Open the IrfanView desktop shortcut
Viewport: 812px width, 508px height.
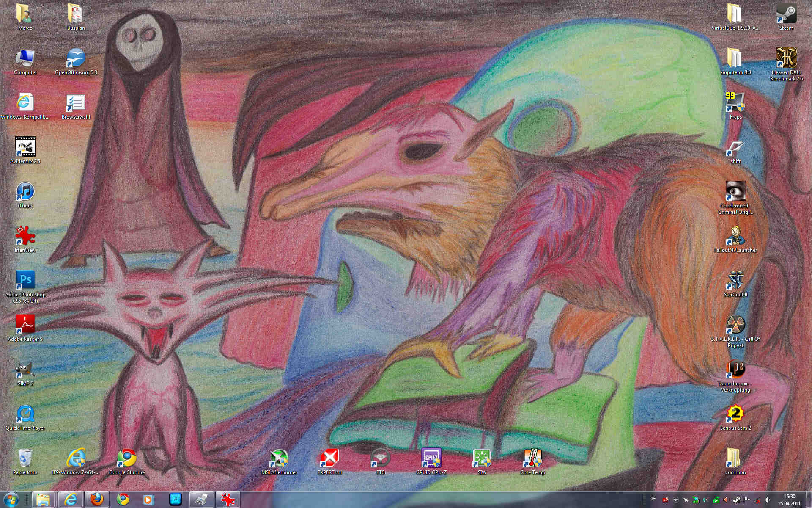[x=25, y=236]
